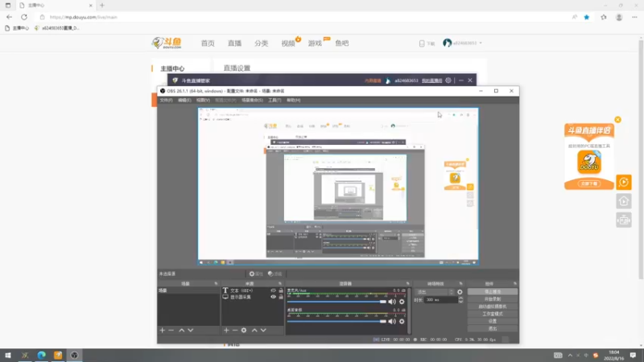644x362 pixels.
Task: Open 设置 from the OBS Controls panel
Action: pyautogui.click(x=493, y=321)
